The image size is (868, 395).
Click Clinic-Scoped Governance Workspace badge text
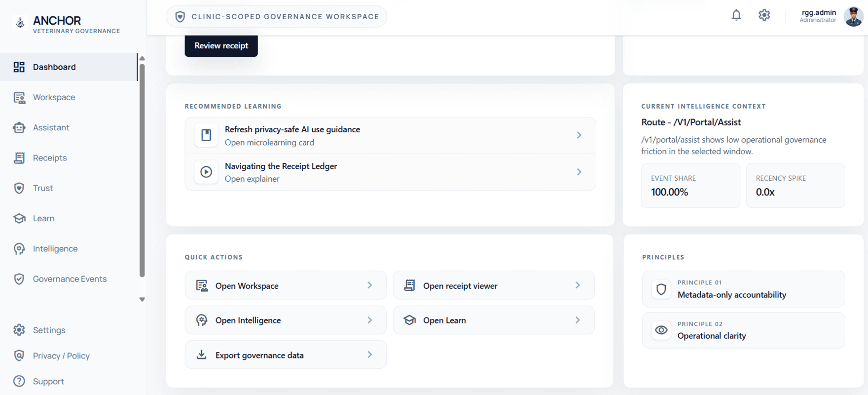pyautogui.click(x=285, y=17)
